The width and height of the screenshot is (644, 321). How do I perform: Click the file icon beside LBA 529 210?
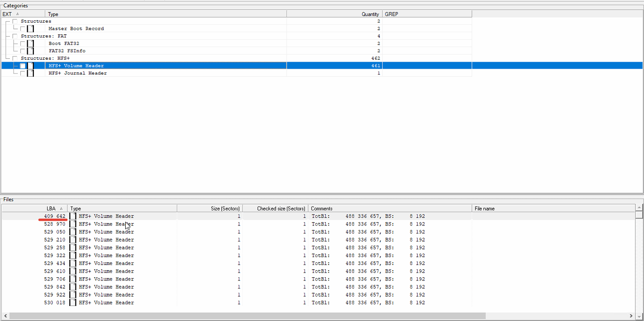pos(72,240)
